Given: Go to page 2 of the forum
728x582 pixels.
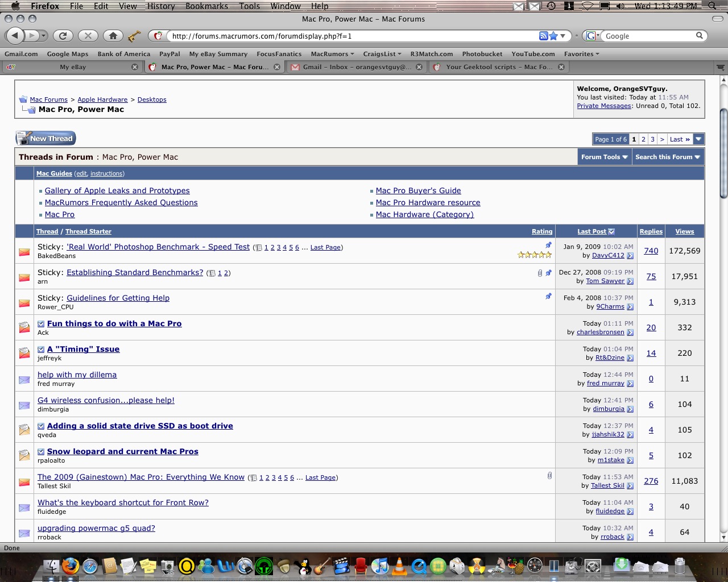Looking at the screenshot, I should pos(643,139).
